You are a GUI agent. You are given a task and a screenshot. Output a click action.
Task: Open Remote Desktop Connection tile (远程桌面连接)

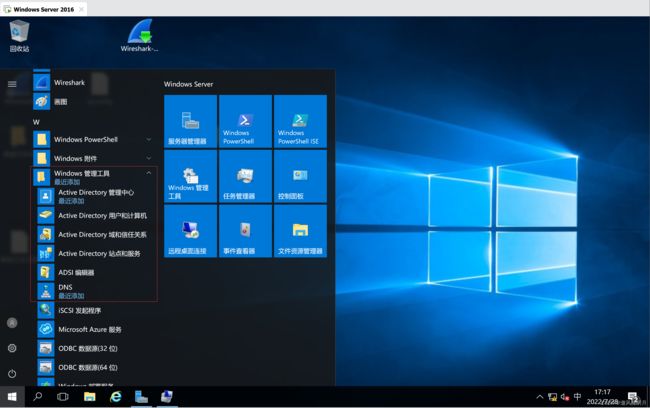point(190,231)
